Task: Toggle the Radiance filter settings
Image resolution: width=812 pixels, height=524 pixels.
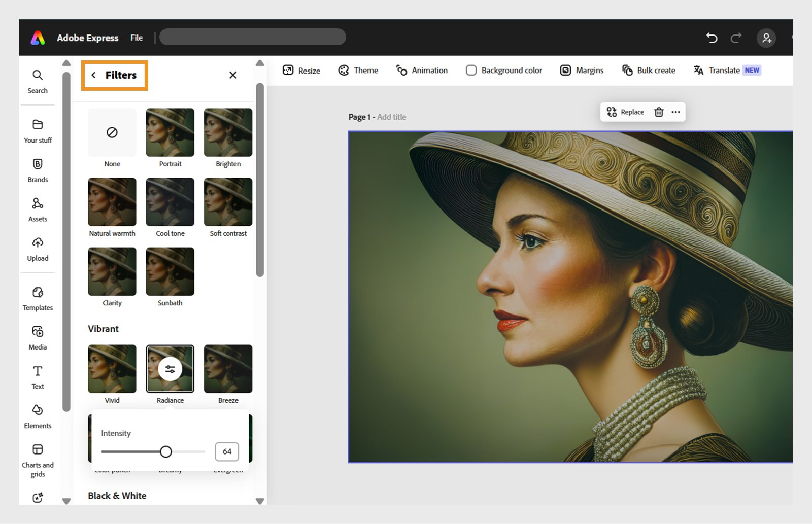Action: coord(170,369)
